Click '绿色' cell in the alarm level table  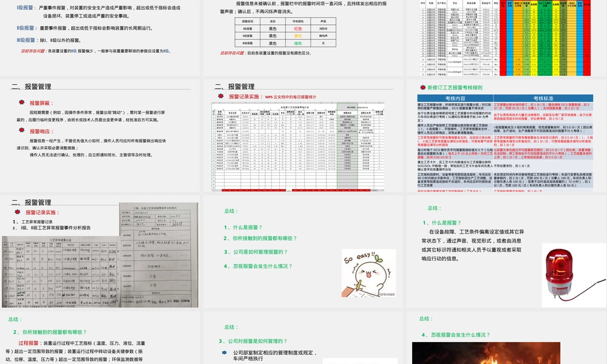tap(297, 43)
